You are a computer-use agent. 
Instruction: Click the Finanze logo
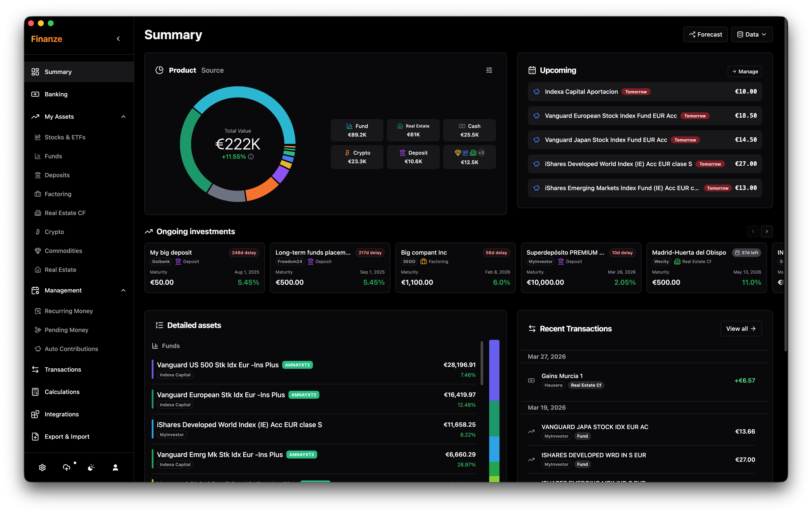[x=47, y=39]
